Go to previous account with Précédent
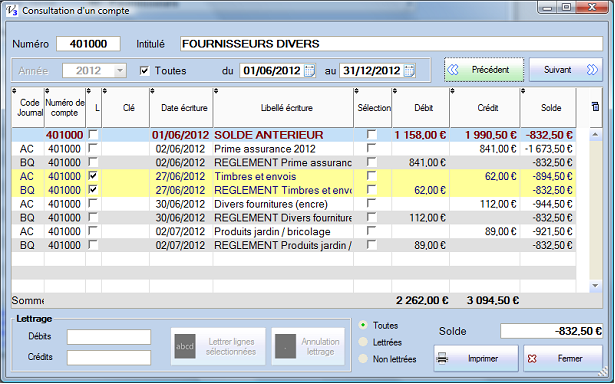Viewport: 615px width, 384px height. (x=484, y=70)
